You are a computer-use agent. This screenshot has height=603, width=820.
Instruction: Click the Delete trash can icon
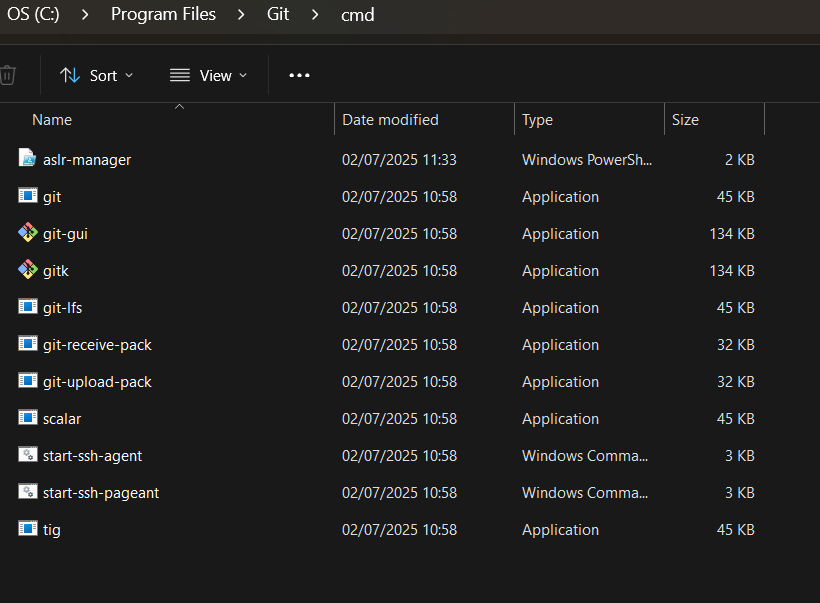[8, 75]
